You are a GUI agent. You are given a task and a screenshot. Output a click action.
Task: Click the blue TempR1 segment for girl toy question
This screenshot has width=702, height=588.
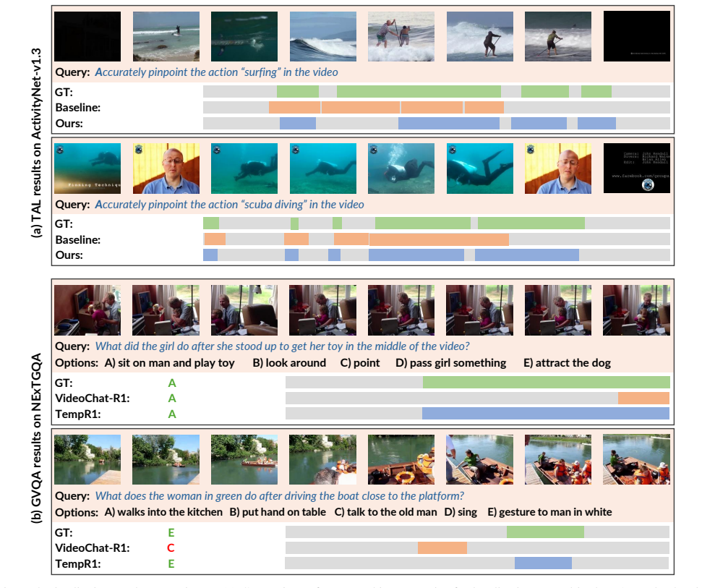point(546,414)
